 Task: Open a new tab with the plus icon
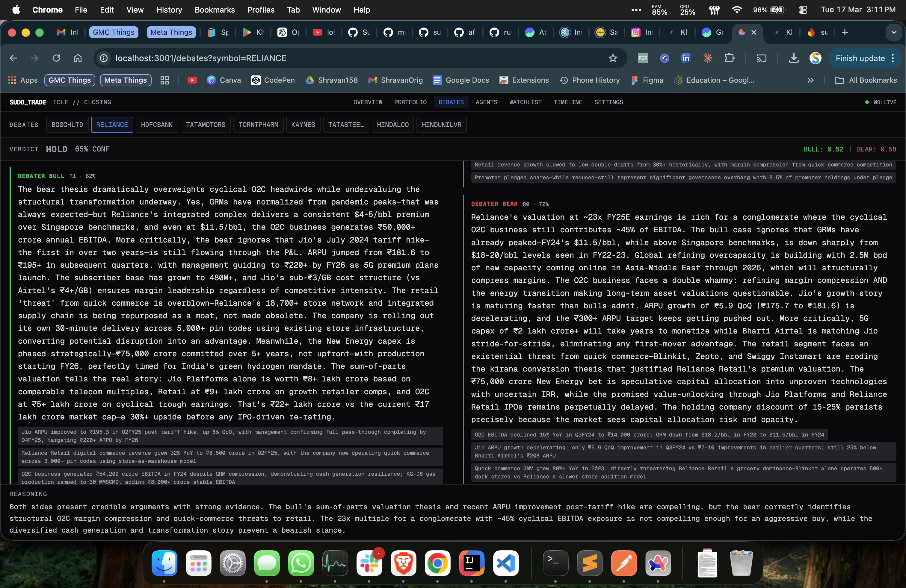845,32
